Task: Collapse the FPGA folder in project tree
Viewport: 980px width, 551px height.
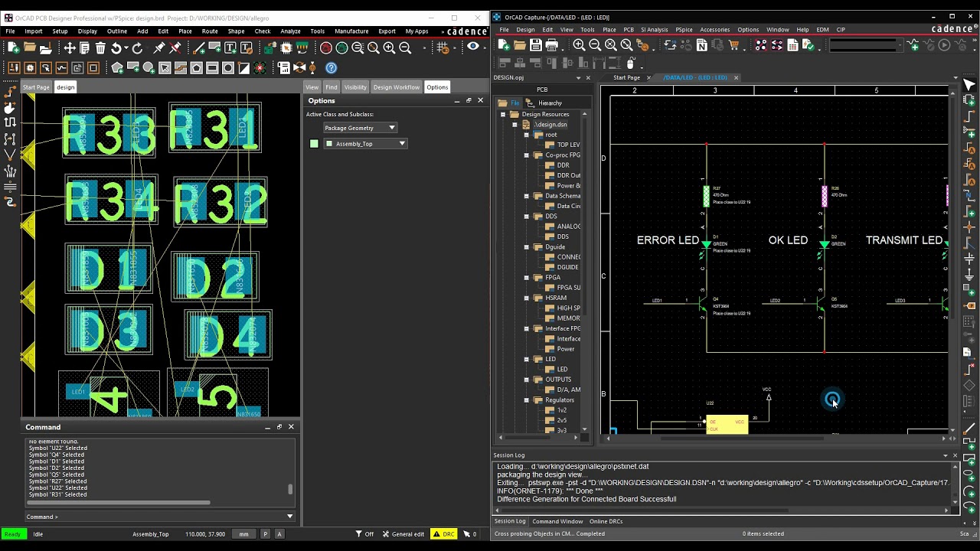Action: point(526,278)
